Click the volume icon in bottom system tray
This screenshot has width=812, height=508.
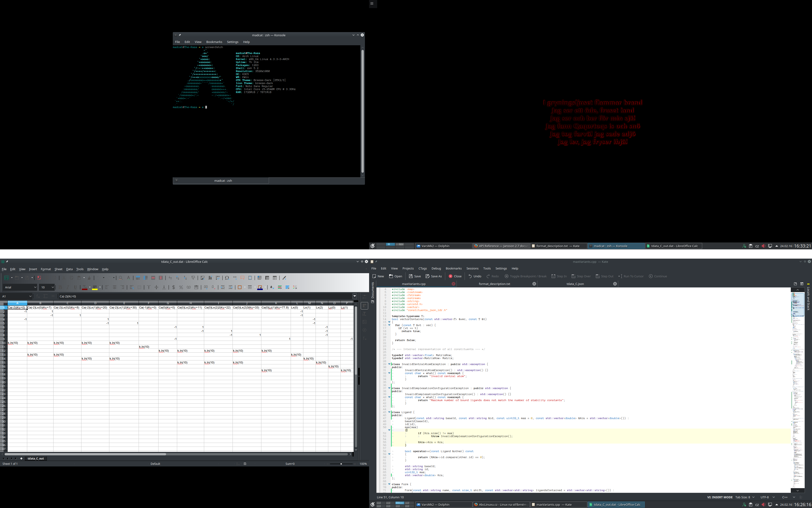pyautogui.click(x=763, y=505)
